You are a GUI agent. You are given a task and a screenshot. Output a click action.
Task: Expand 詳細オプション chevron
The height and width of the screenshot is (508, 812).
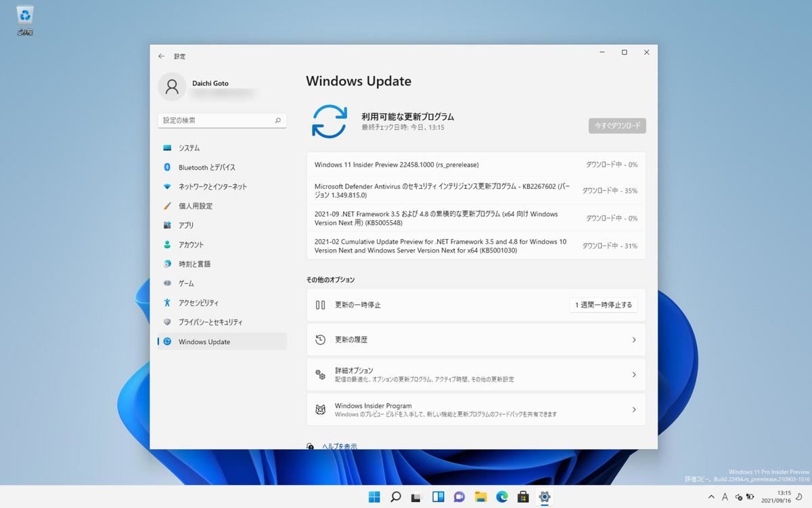click(x=634, y=375)
